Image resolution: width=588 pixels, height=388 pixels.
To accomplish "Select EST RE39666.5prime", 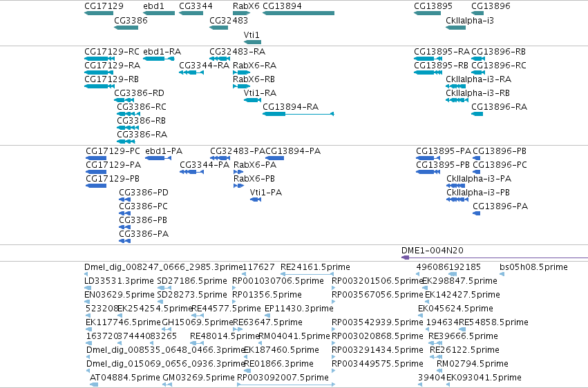I will tap(435, 343).
